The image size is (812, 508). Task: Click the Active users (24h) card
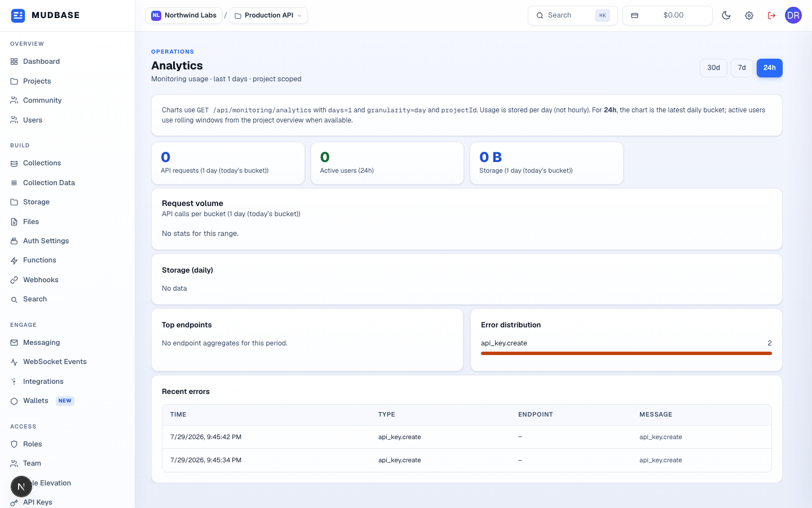387,163
